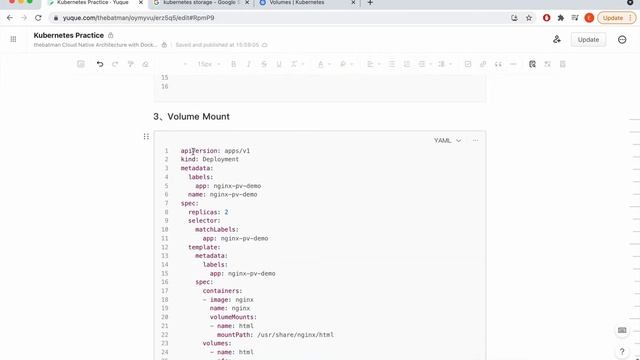Click the 'containers:' code line
The height and width of the screenshot is (360, 640).
pos(222,291)
